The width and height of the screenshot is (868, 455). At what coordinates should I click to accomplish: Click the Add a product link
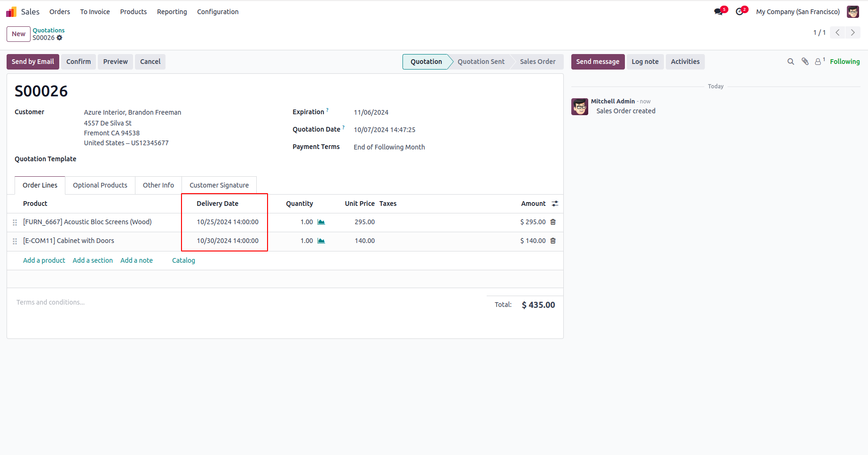point(44,260)
